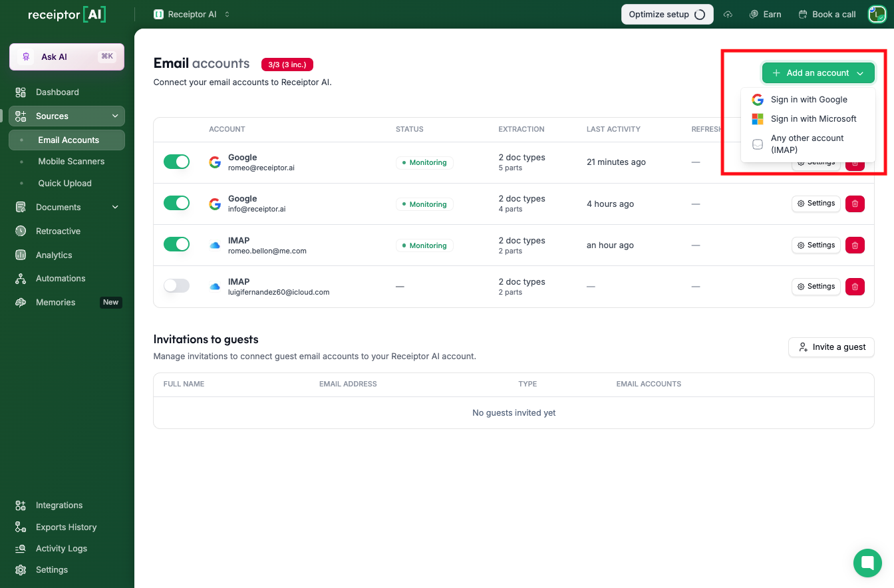
Task: Click "2 doc types" with 4 parts
Action: [522, 199]
